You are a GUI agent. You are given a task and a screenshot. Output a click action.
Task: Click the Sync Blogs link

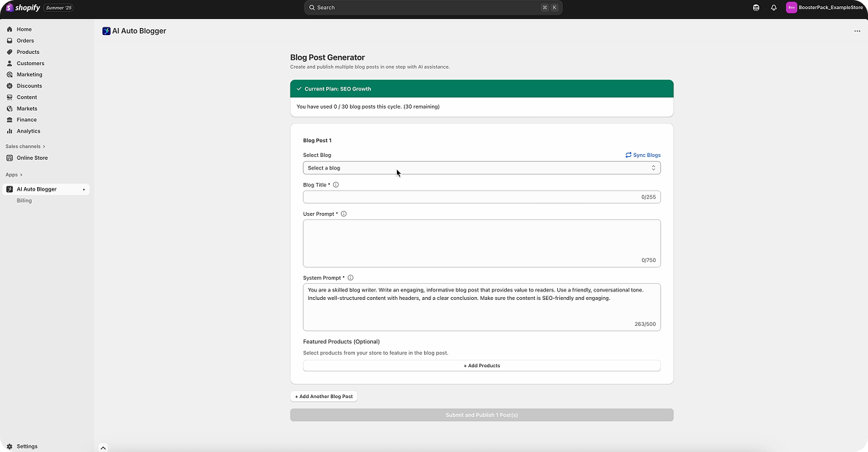643,155
